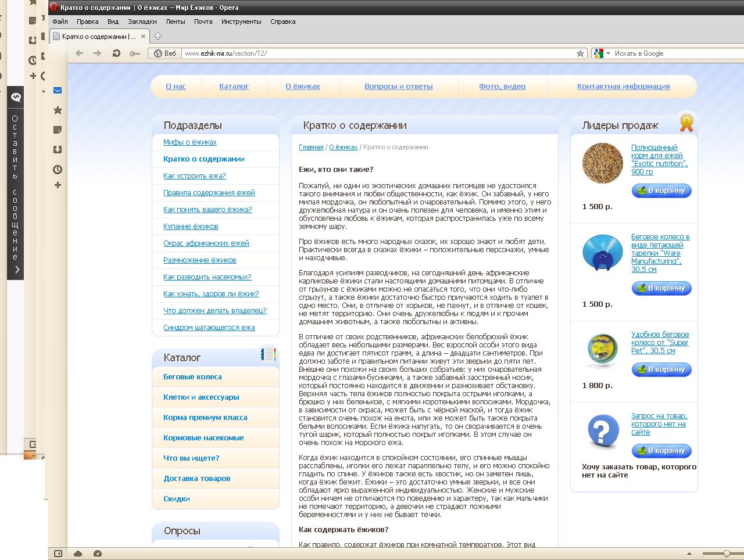Open the Справка menu
The image size is (744, 560).
[x=283, y=21]
